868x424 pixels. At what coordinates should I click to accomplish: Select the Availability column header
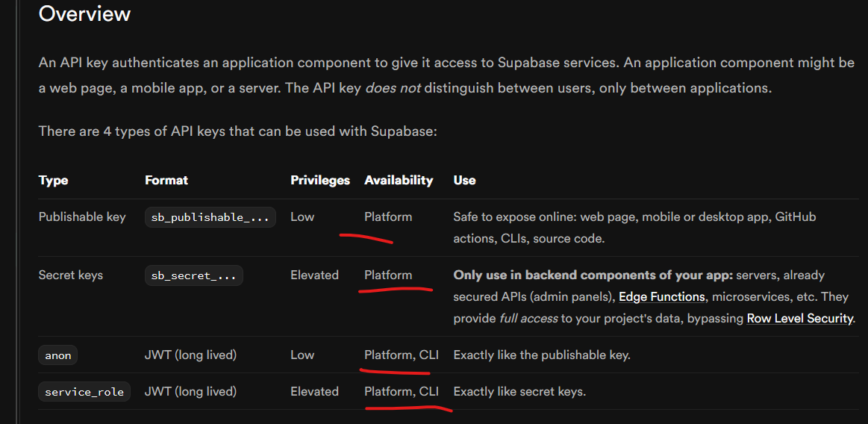tap(399, 180)
